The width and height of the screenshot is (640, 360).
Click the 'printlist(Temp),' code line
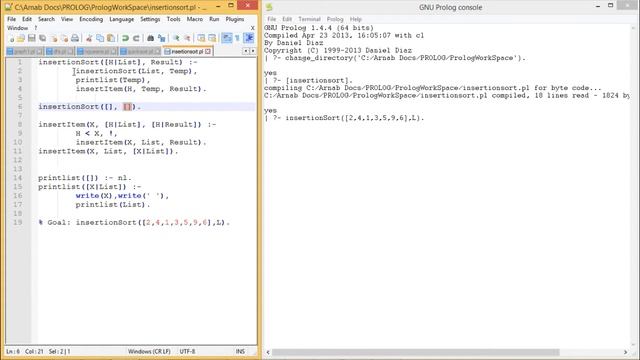click(113, 80)
